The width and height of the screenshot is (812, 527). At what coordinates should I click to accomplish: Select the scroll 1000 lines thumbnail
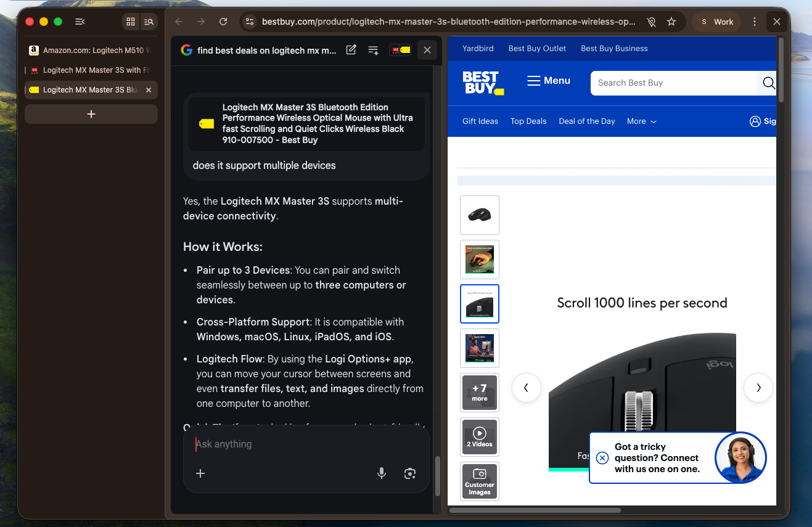pos(480,304)
